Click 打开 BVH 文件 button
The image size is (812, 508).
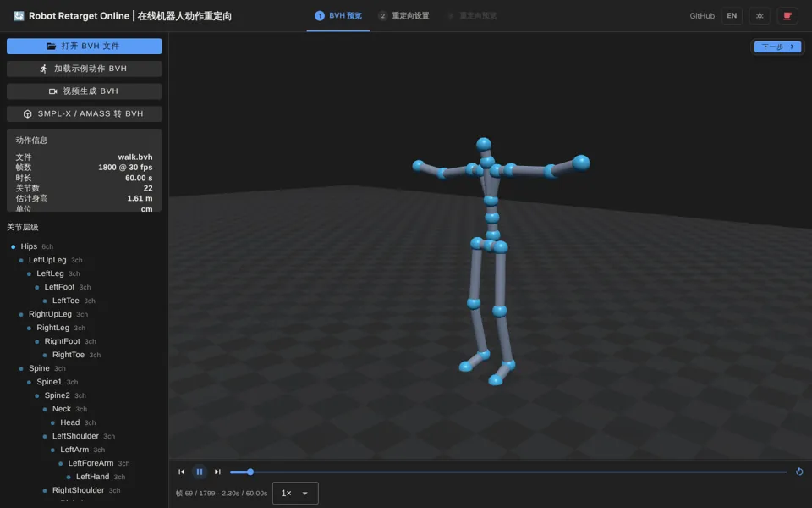(x=84, y=46)
